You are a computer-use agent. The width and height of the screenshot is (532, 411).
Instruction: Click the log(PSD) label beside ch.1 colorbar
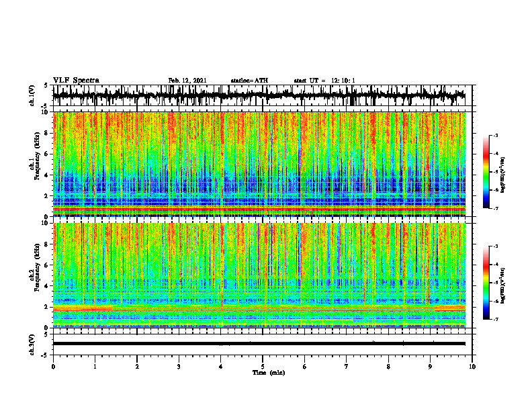coord(503,175)
